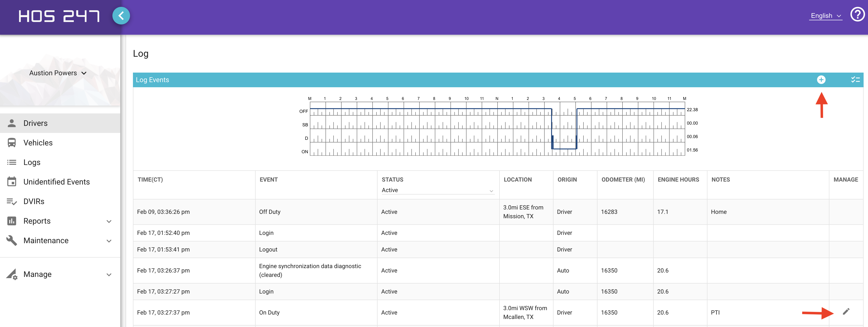
Task: Edit the On Duty event with pencil icon
Action: 846,312
